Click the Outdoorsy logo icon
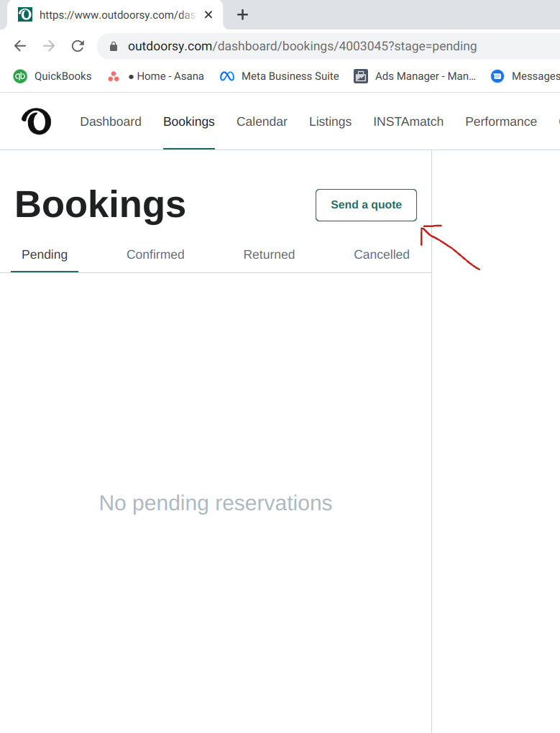The image size is (560, 733). pyautogui.click(x=37, y=121)
